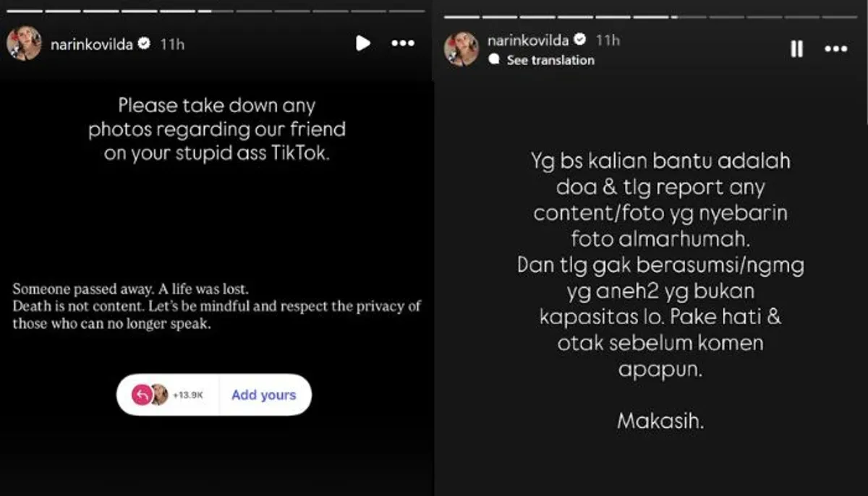Jump to last segment of right story progress bar

click(841, 17)
